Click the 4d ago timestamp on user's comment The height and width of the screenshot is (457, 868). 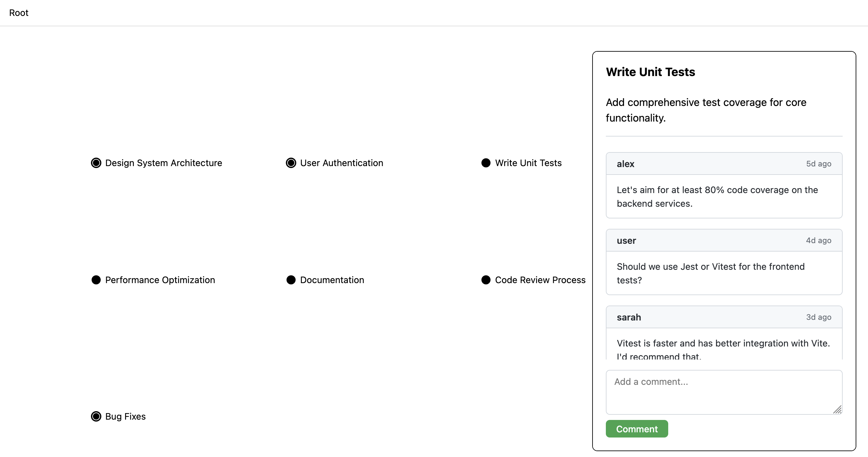819,241
